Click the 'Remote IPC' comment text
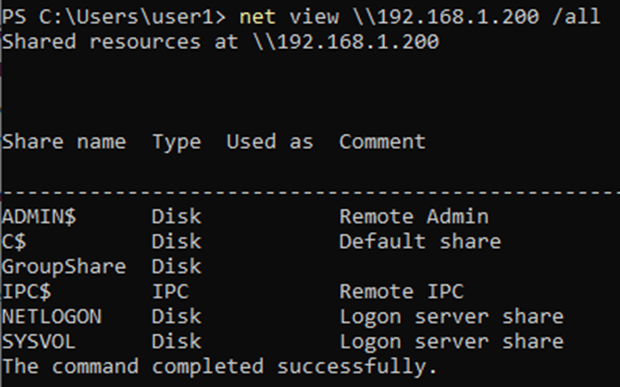The image size is (620, 387). 401,292
